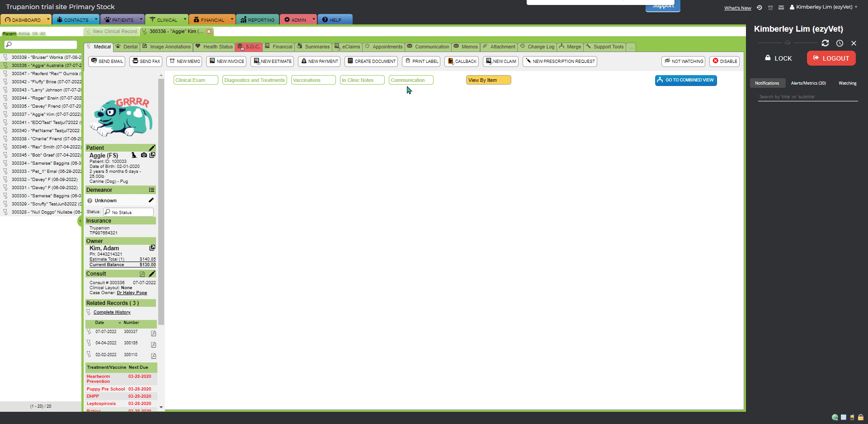Open the mail envelope icon in top bar
Image resolution: width=868 pixels, height=424 pixels.
point(781,7)
